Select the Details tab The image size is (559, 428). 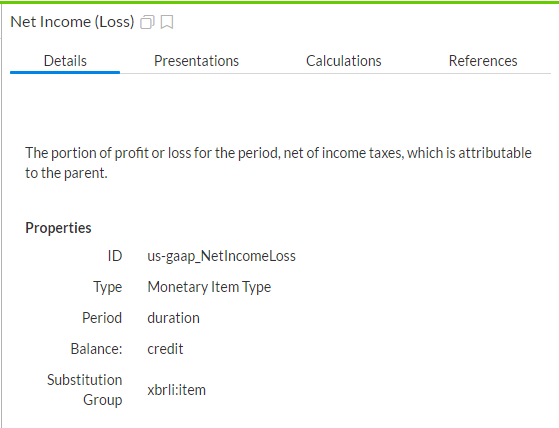click(65, 61)
